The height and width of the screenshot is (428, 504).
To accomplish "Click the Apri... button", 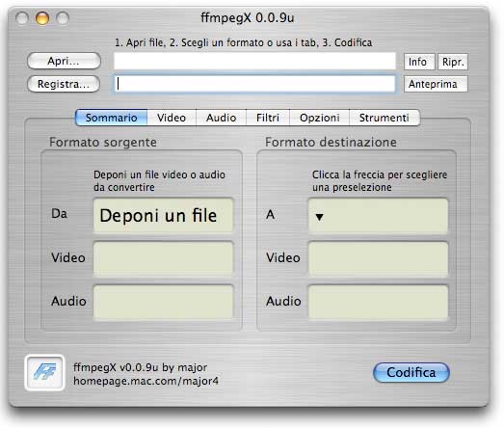I will pos(64,61).
